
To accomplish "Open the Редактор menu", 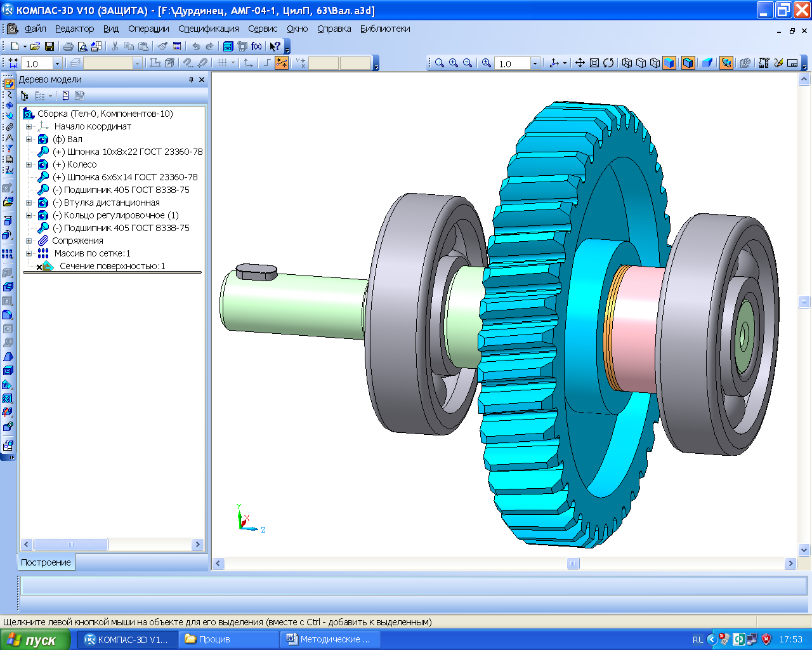I will pyautogui.click(x=74, y=29).
